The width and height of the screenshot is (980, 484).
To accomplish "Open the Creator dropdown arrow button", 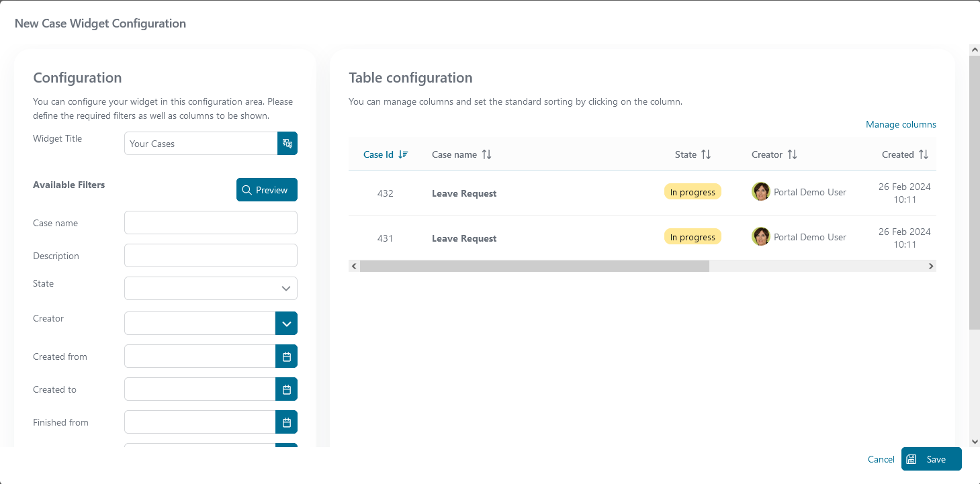I will [287, 324].
